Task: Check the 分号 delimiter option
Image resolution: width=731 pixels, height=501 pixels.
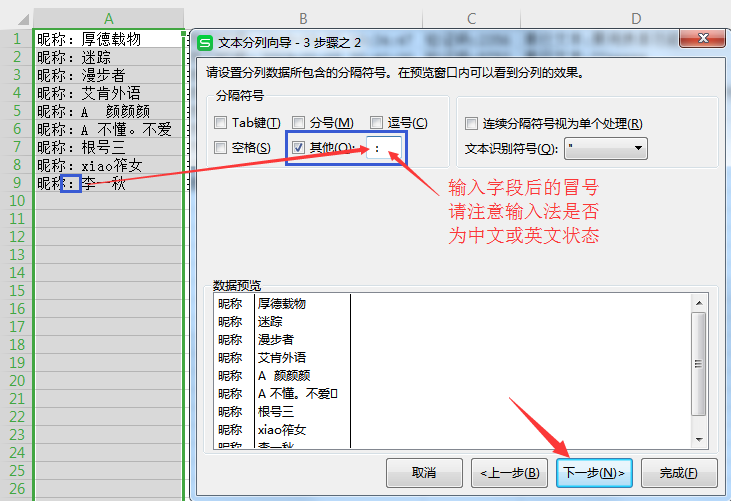Action: point(297,123)
